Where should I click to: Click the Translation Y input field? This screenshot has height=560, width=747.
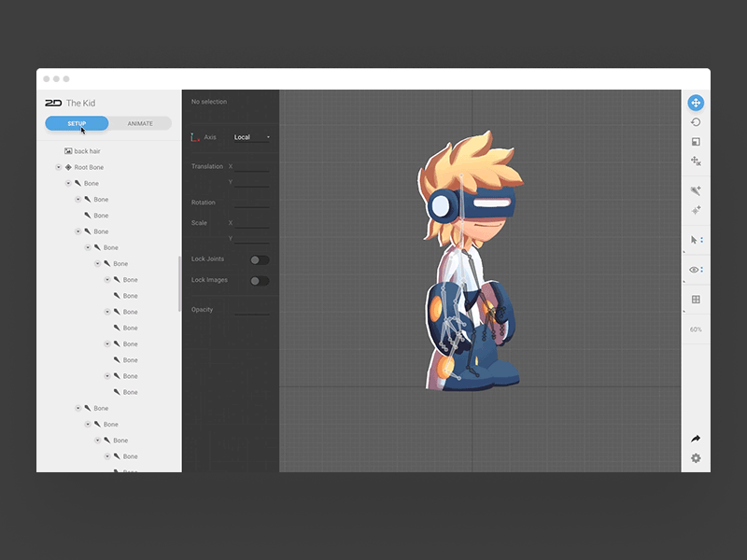252,182
